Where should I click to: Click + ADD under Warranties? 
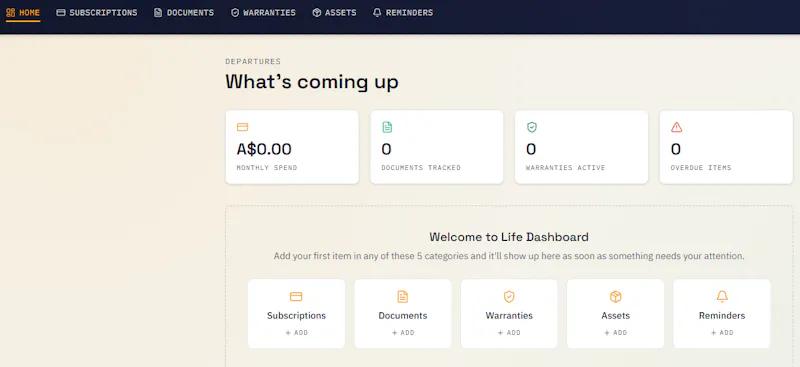(509, 333)
